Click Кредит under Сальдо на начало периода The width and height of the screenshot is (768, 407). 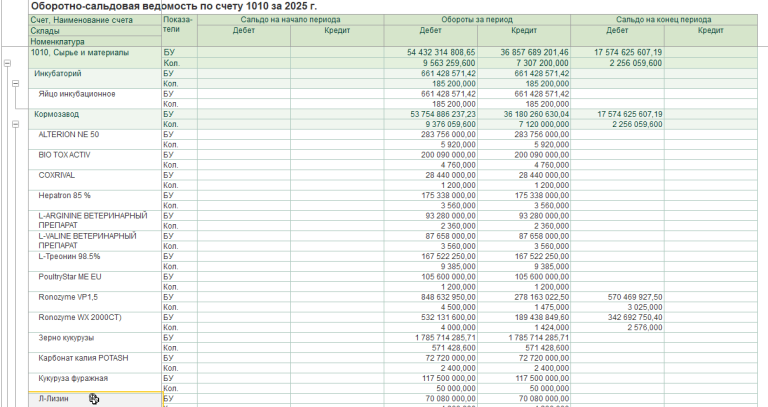click(x=337, y=31)
